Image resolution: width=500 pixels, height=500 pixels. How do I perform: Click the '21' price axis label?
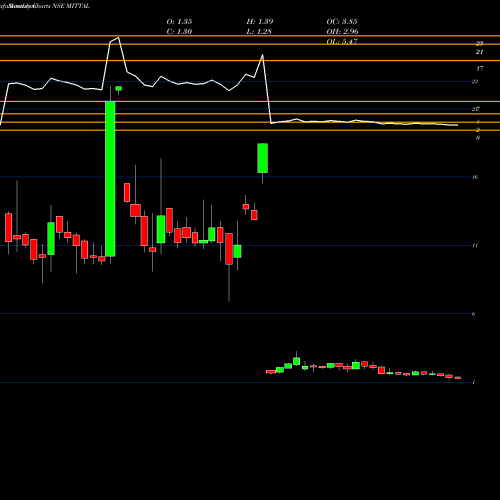pos(479,52)
